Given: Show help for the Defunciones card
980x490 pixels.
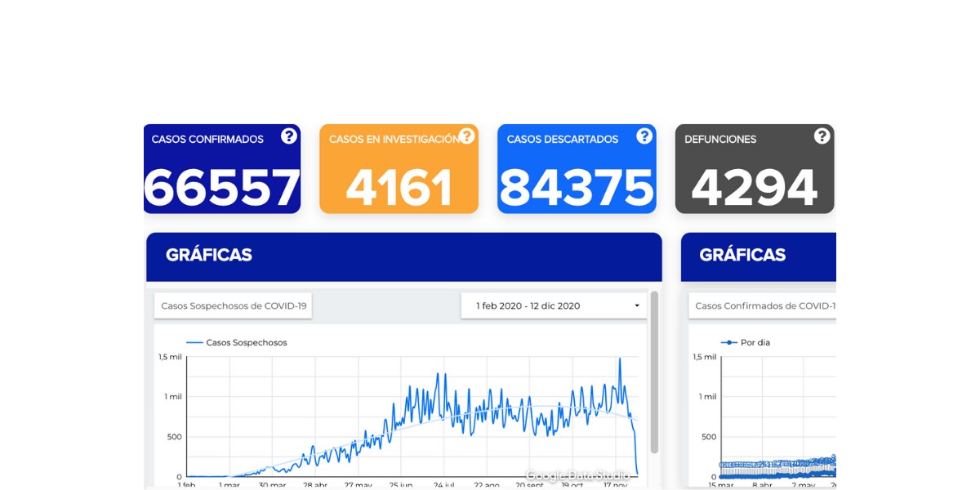Looking at the screenshot, I should [822, 136].
